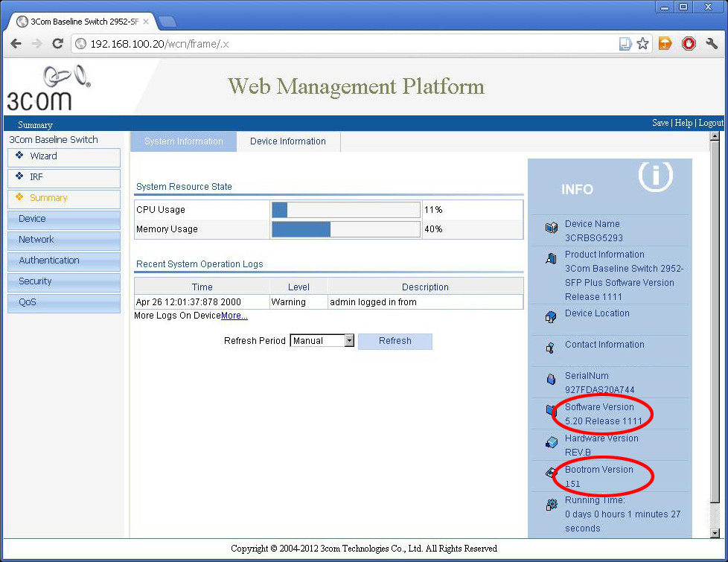Click the SerialNum icon
Image resolution: width=728 pixels, height=562 pixels.
coord(551,379)
